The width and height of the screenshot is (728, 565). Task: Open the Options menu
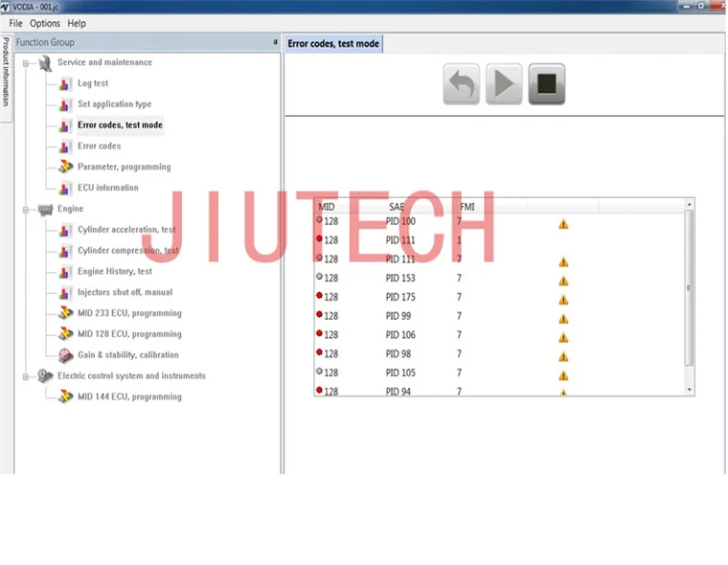(44, 23)
